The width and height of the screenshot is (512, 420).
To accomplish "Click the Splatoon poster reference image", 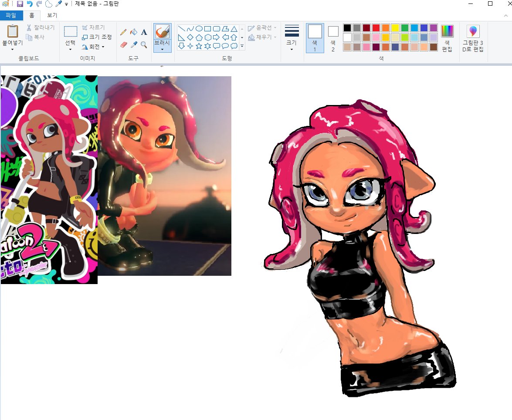I will [49, 180].
